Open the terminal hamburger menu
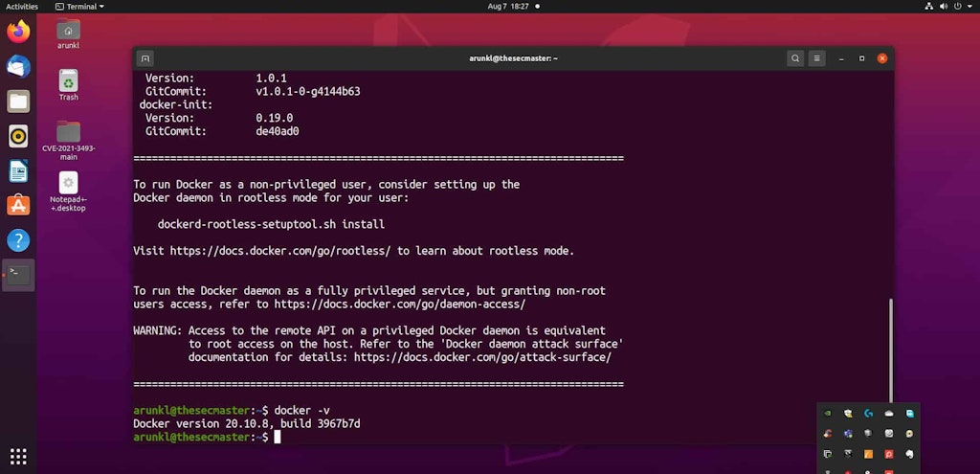 click(816, 58)
